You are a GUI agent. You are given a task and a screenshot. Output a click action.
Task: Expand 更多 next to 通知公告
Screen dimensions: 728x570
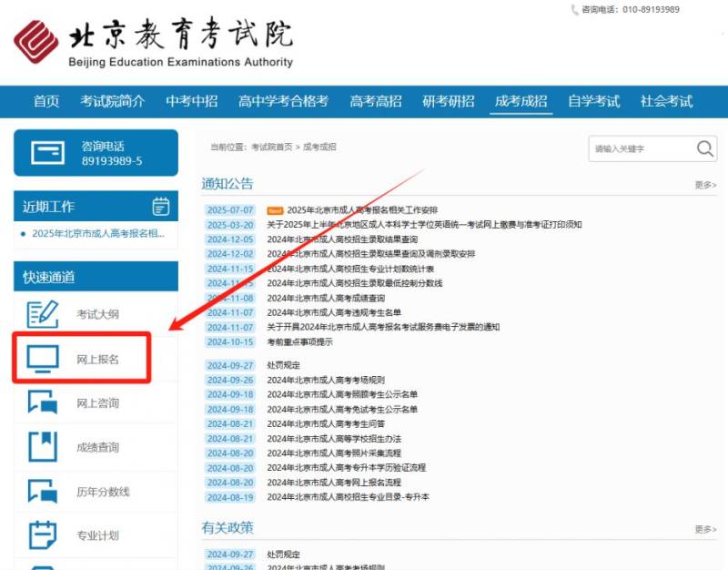point(705,185)
